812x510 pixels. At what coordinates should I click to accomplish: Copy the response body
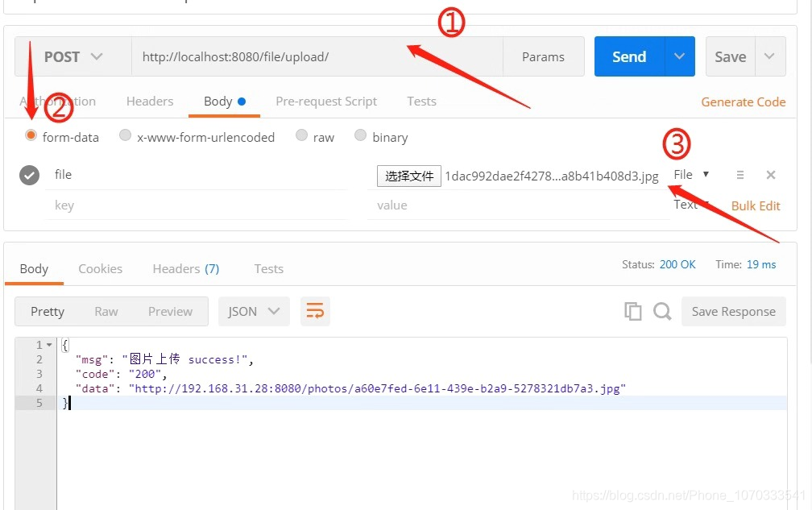(633, 311)
